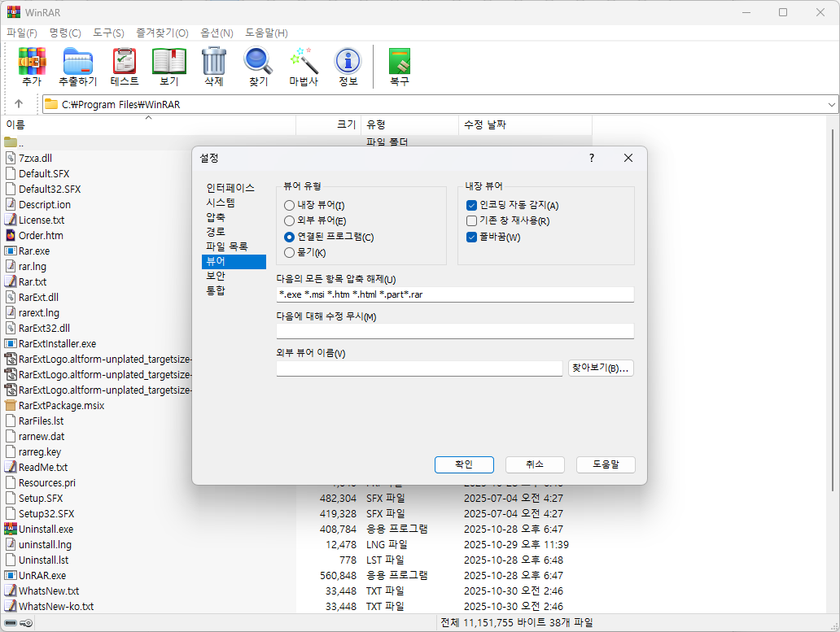Click the 다음에 대해 수정 무시(M) input field

coord(455,331)
